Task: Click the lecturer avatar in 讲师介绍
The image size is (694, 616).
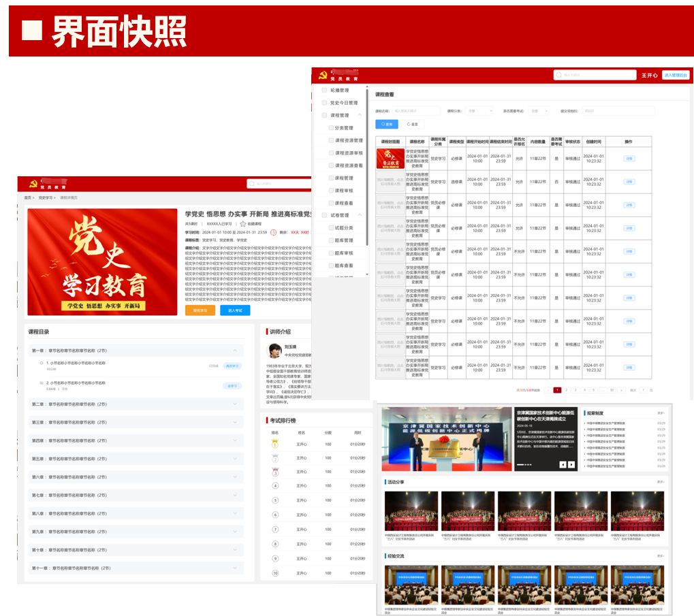Action: (274, 351)
